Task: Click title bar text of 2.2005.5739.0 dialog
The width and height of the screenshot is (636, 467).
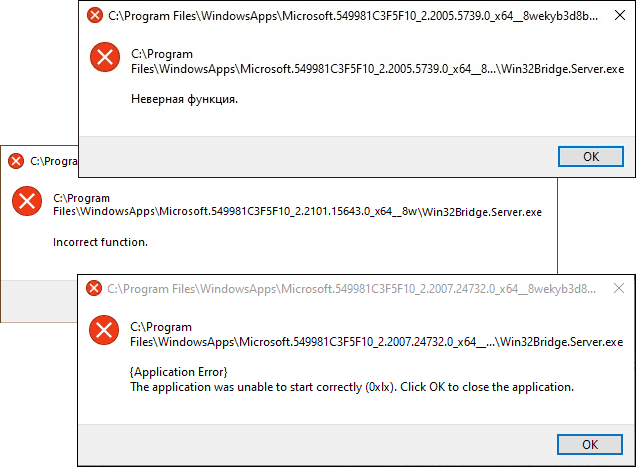Action: (353, 16)
